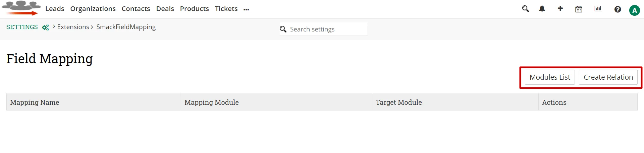Go to the Organizations module
644x153 pixels.
tap(93, 9)
